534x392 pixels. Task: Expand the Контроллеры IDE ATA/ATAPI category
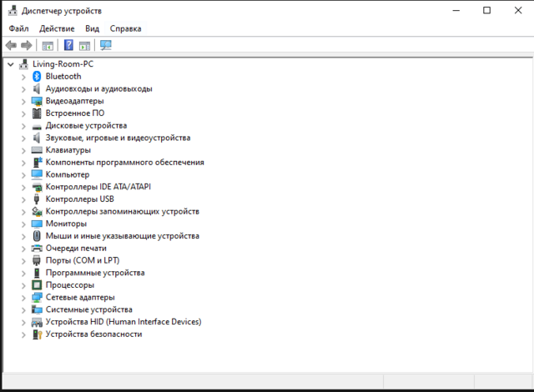click(x=23, y=188)
